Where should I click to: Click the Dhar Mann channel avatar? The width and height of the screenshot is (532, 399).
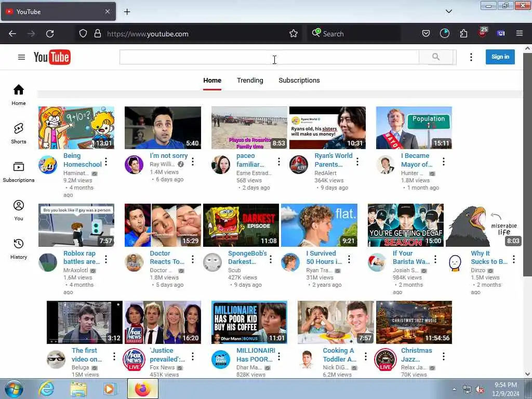pyautogui.click(x=221, y=360)
